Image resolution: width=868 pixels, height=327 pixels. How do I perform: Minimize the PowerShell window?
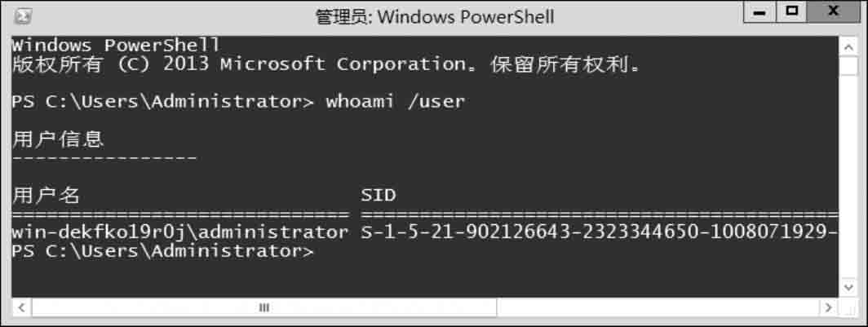[760, 12]
